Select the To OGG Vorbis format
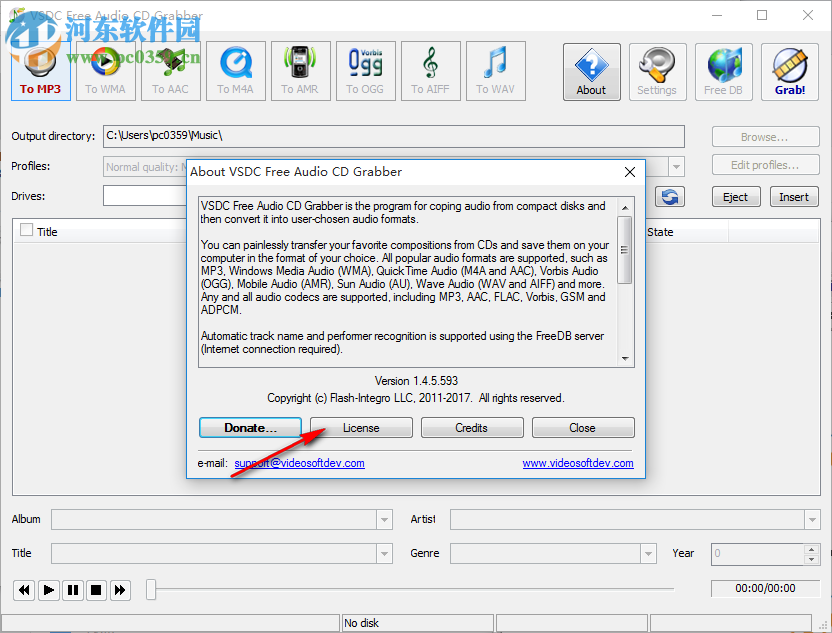 coord(365,70)
